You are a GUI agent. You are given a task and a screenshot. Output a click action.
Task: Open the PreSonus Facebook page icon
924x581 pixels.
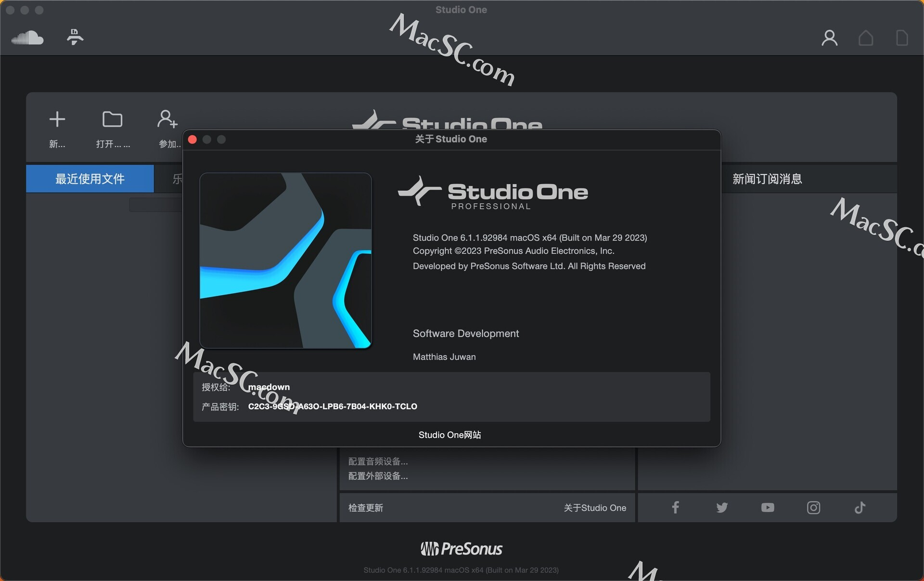point(676,507)
